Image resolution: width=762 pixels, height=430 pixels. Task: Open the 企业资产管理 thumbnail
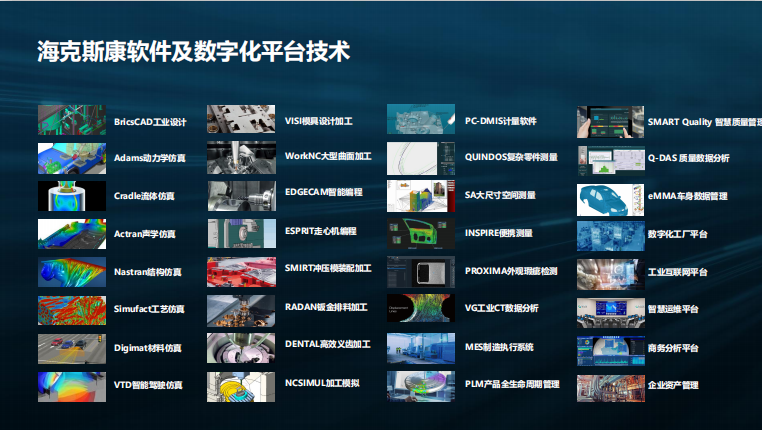tap(611, 388)
